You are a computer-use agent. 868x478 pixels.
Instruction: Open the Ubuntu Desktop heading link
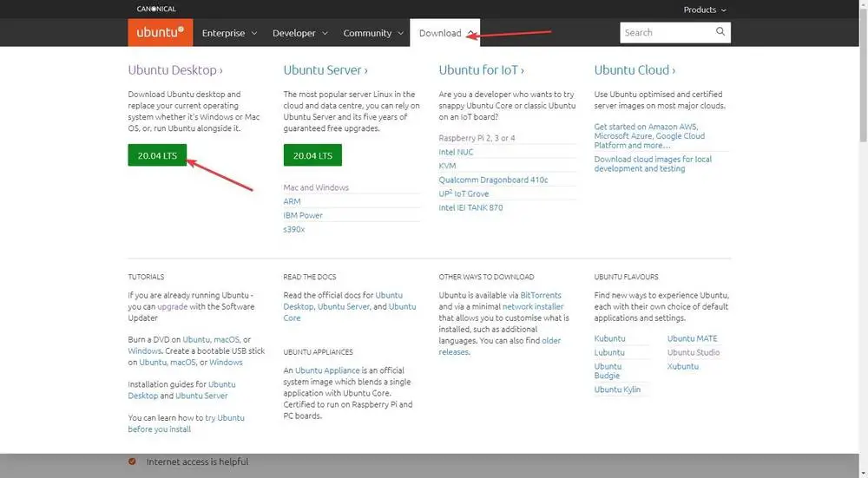[x=175, y=70]
